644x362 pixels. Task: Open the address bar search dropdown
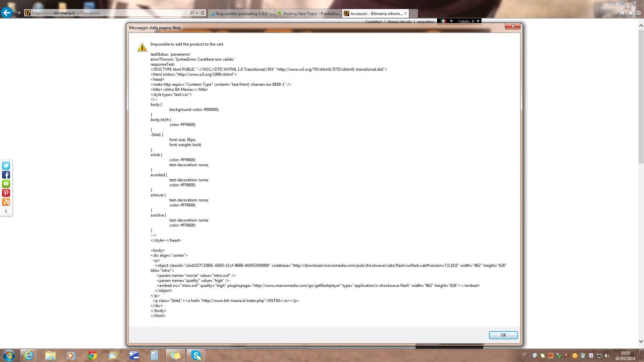tap(197, 13)
